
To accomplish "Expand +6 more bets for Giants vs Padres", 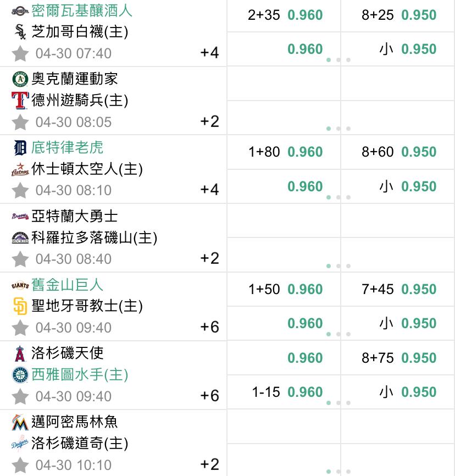I will 209,327.
